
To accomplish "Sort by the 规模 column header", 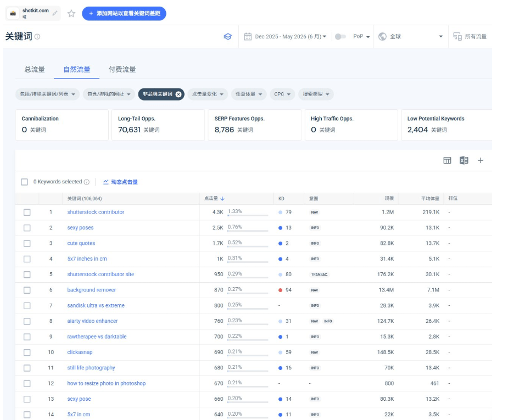I will point(389,198).
